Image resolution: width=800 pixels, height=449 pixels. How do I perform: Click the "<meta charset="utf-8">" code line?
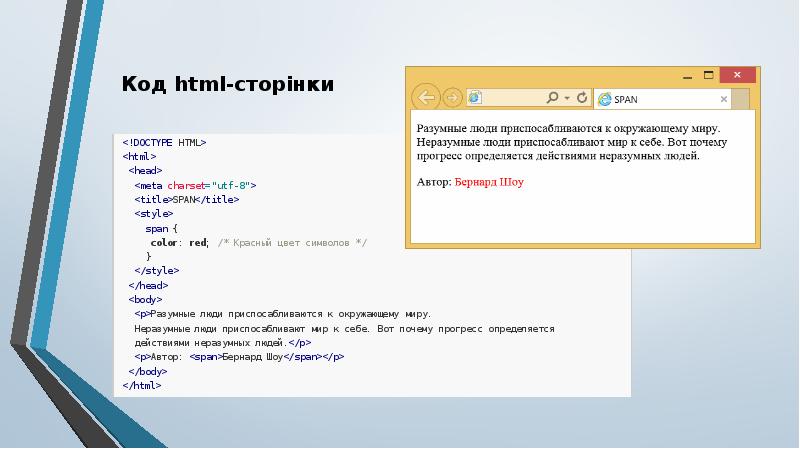(195, 186)
